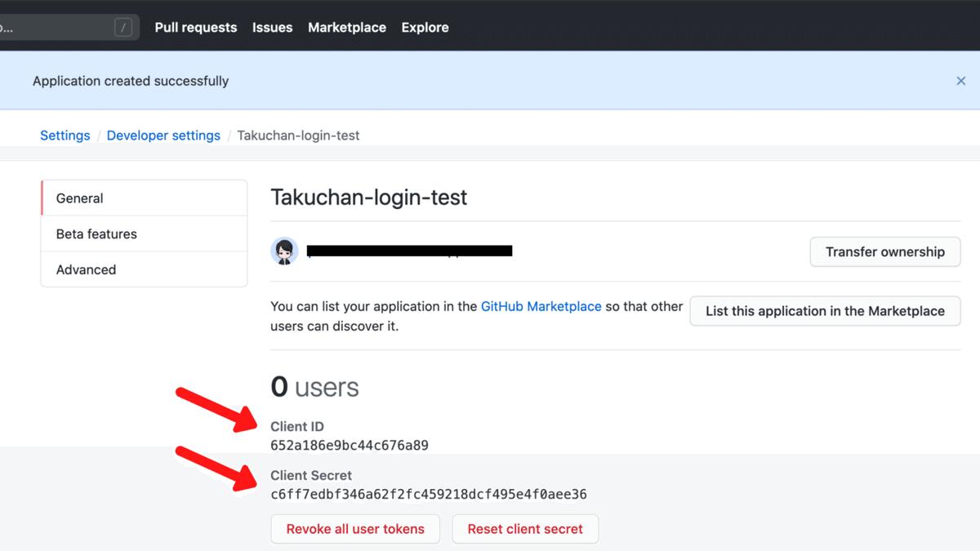Click Revoke all user tokens button
This screenshot has height=551, width=980.
(x=355, y=529)
